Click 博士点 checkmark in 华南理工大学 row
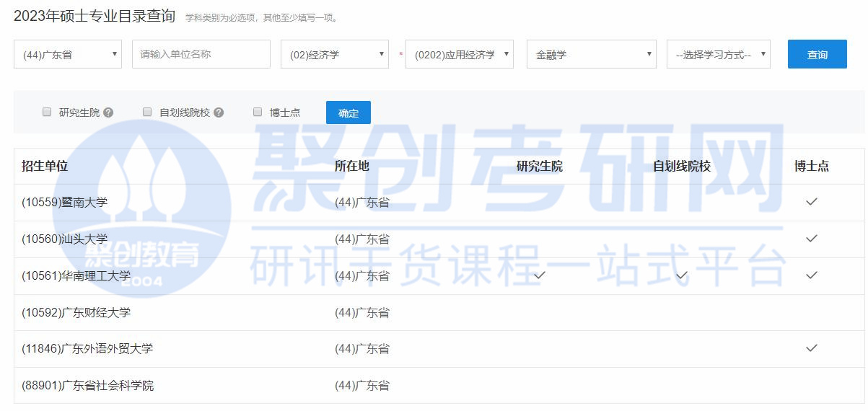 coord(812,275)
